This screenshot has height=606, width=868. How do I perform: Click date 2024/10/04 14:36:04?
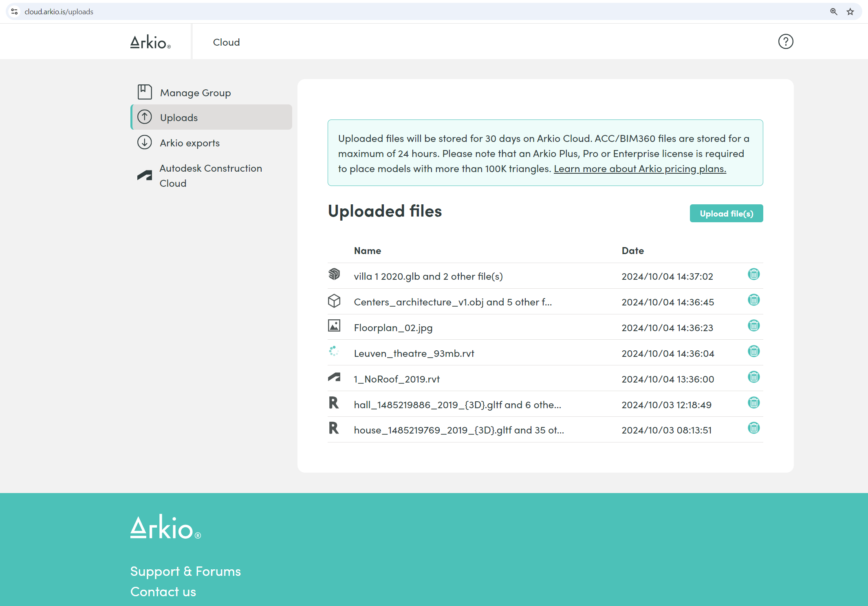pyautogui.click(x=668, y=354)
